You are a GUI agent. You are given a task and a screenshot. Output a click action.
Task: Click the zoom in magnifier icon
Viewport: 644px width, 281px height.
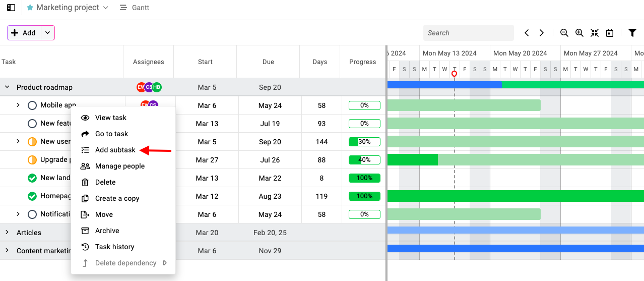click(579, 33)
